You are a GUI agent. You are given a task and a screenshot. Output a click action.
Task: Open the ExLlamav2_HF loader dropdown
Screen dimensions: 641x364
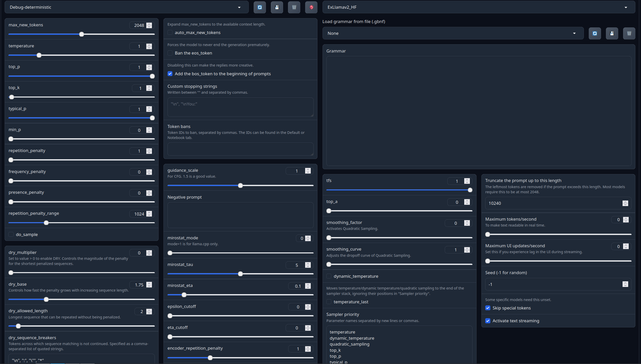[x=626, y=7]
